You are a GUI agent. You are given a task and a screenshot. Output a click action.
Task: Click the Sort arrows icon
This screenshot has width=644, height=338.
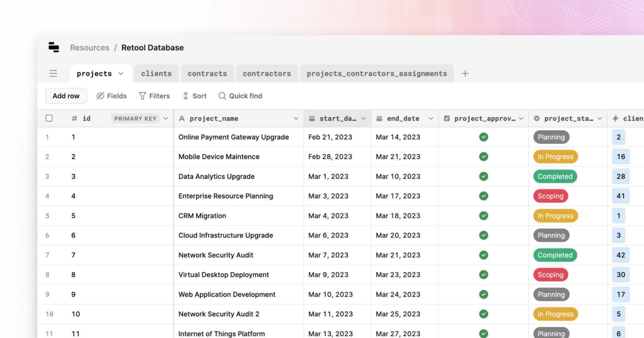186,96
